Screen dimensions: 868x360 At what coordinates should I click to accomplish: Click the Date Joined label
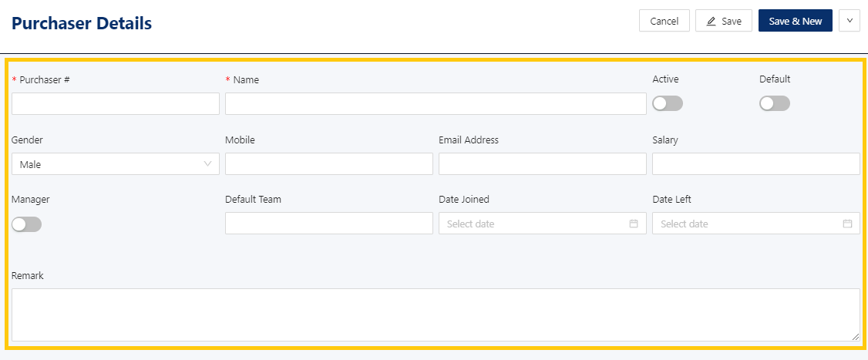click(x=464, y=200)
